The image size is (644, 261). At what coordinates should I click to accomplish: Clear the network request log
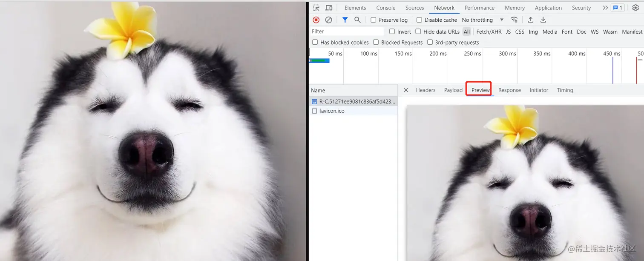pos(328,20)
